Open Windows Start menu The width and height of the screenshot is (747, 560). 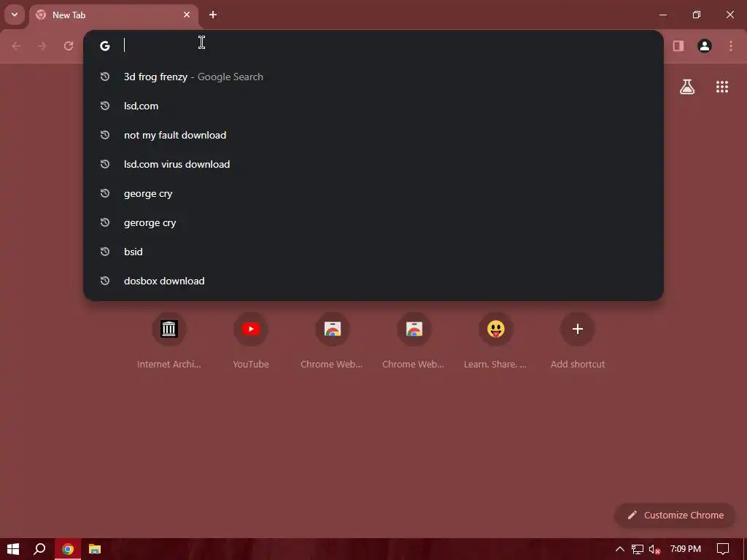click(13, 549)
